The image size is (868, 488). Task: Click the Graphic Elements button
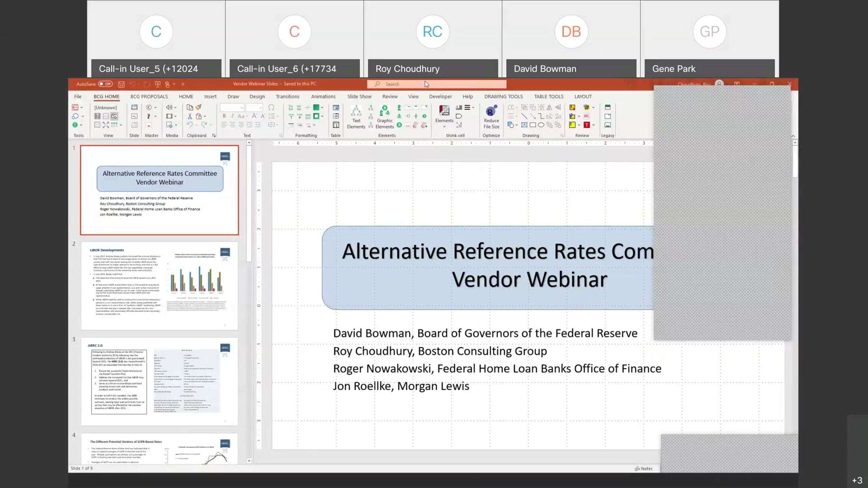click(x=384, y=117)
